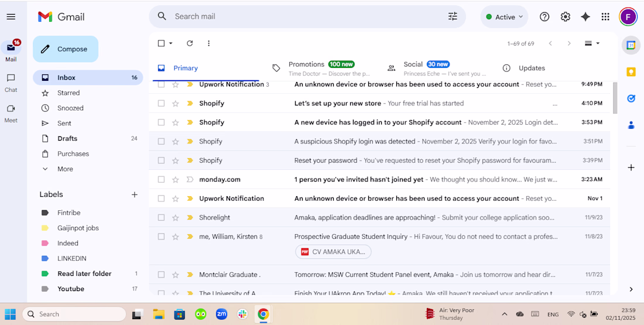644x325 pixels.
Task: Open the Gmail main menu hamburger icon
Action: (x=11, y=17)
